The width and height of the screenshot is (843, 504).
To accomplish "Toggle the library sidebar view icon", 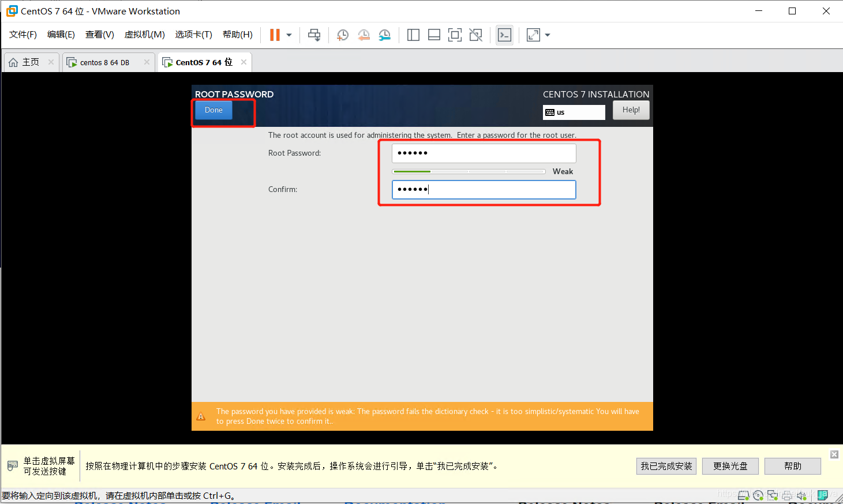I will pos(413,35).
